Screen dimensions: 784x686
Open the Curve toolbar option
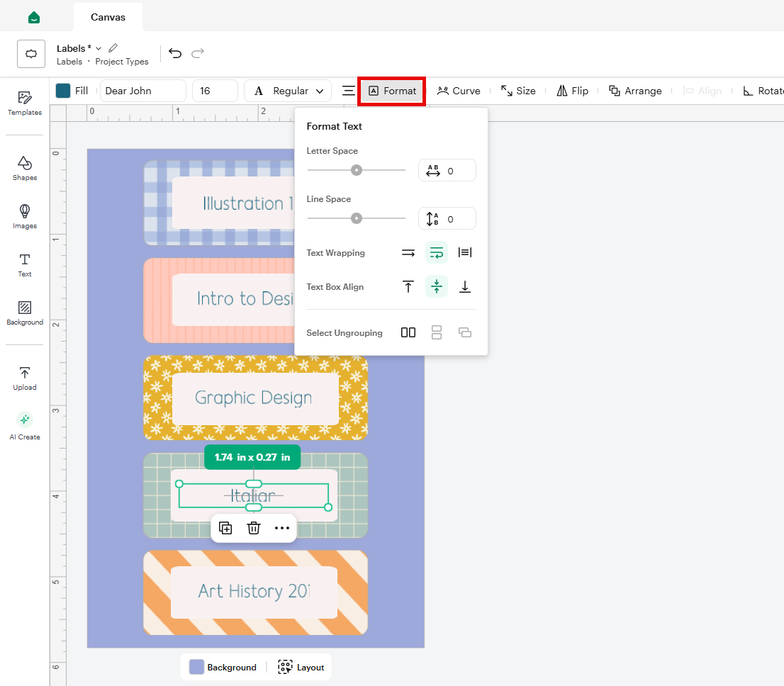(x=459, y=91)
